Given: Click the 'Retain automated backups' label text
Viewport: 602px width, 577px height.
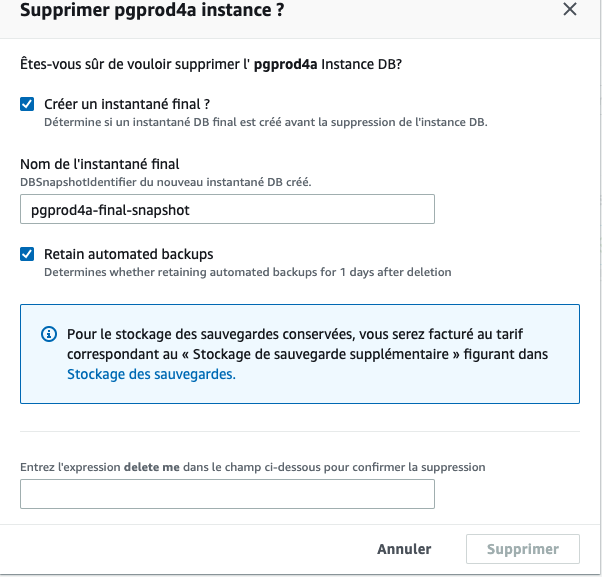Looking at the screenshot, I should coord(129,254).
